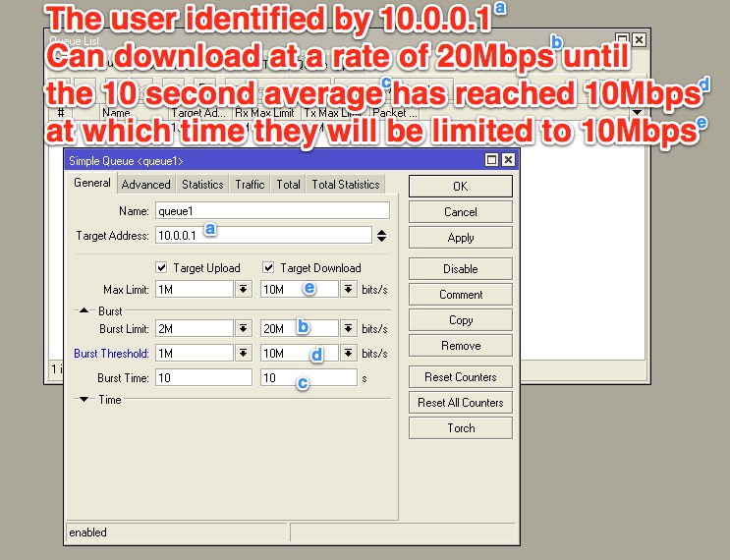The width and height of the screenshot is (730, 560).
Task: Toggle the Target Upload checkbox
Action: point(161,268)
